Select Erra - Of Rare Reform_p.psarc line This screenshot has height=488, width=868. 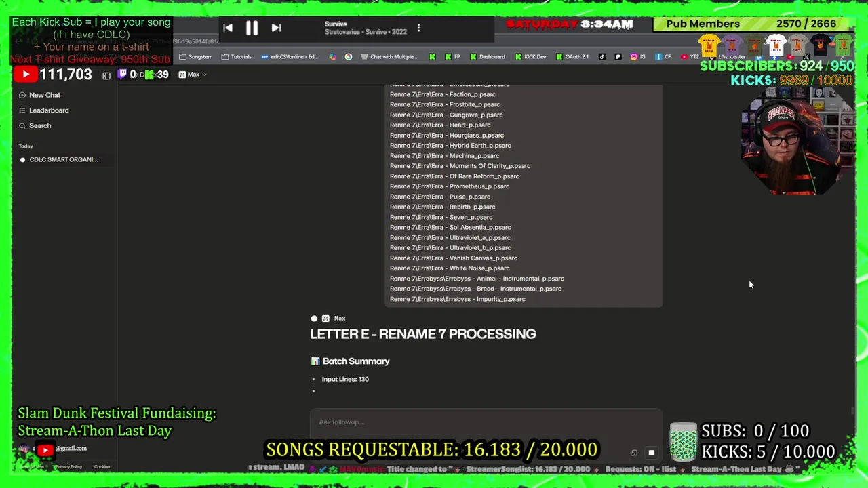coord(454,176)
